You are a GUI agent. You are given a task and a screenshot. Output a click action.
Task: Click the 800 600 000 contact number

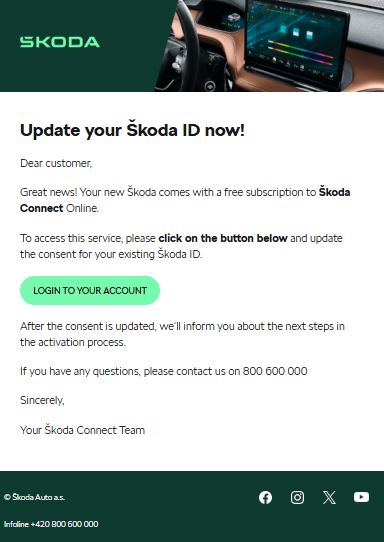[x=275, y=371]
